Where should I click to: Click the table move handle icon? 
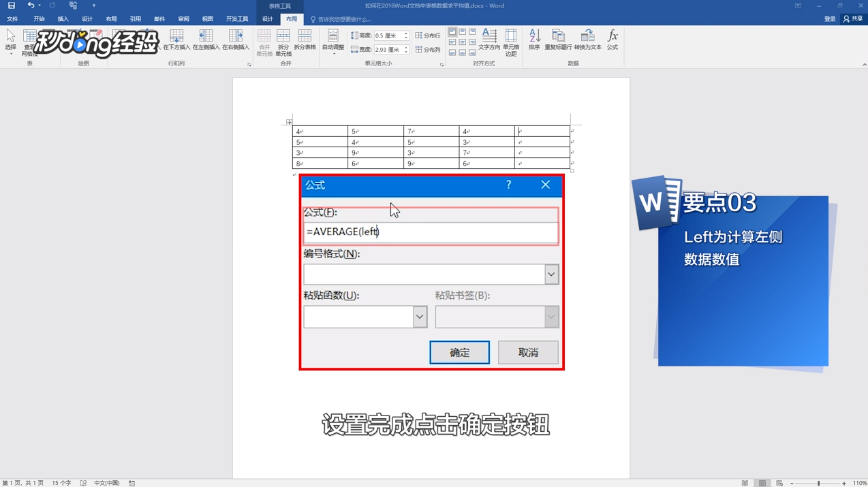[289, 123]
